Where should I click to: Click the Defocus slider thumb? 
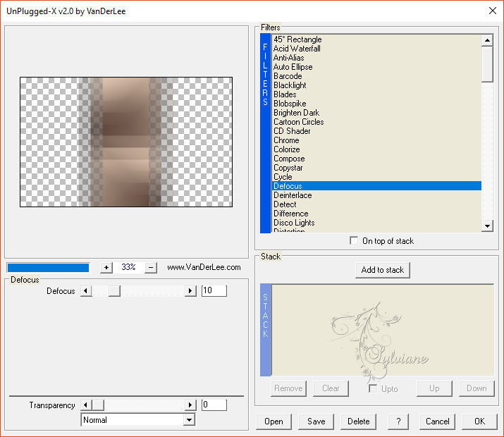point(114,291)
